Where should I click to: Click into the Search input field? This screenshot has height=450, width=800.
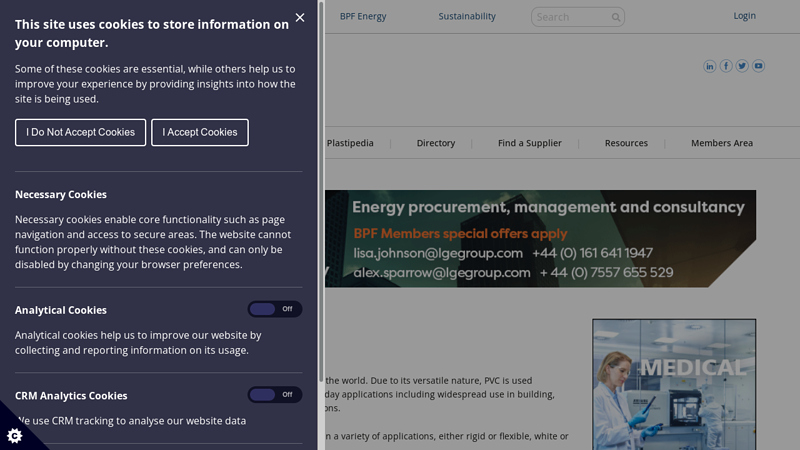570,17
